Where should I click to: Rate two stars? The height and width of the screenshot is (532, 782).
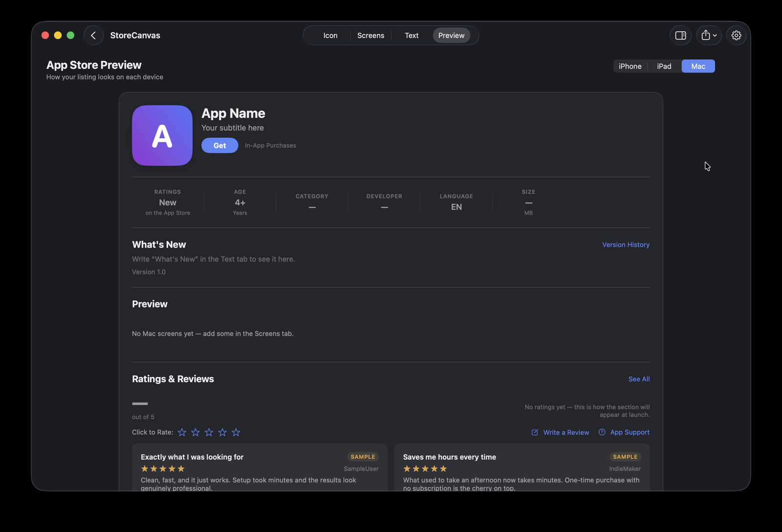[195, 432]
